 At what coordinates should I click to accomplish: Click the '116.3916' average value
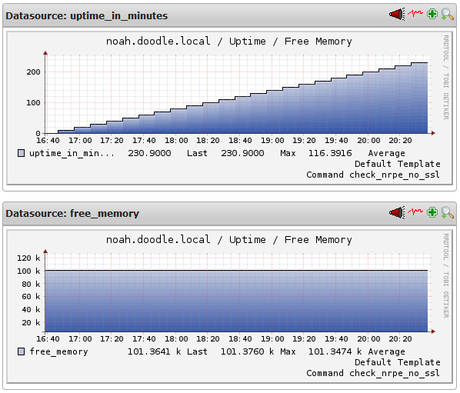[x=330, y=153]
